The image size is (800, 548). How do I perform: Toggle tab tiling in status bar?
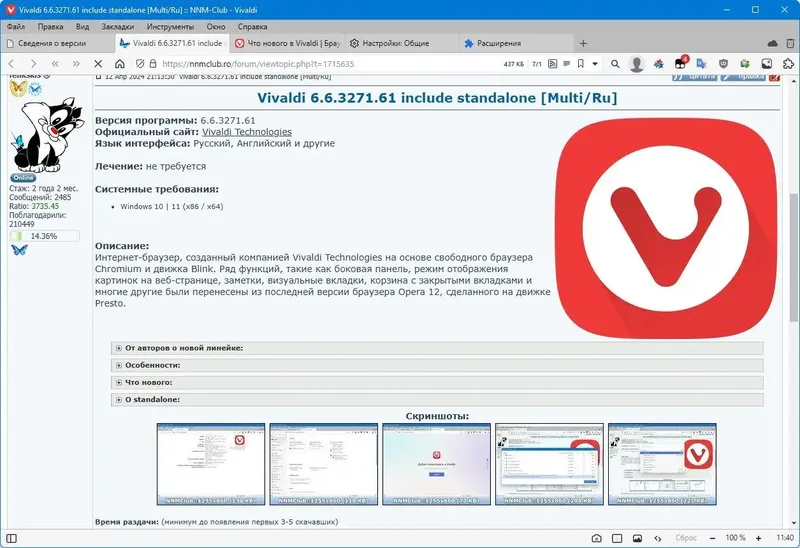point(617,538)
